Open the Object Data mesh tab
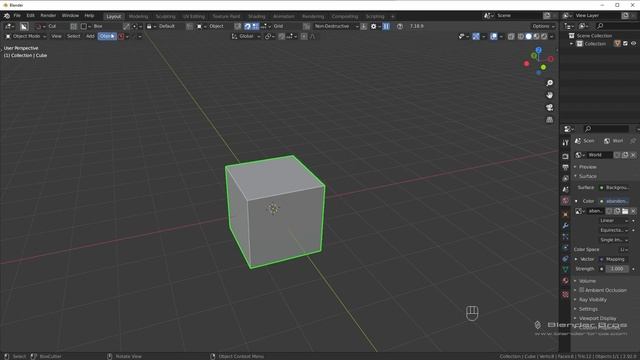This screenshot has width=640, height=360. (x=565, y=269)
